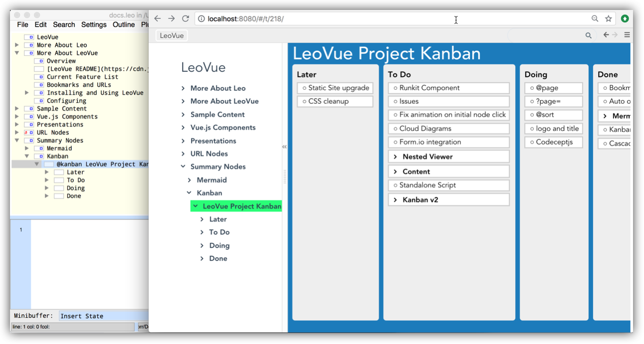Open the File menu in Leo
The image size is (644, 344).
[x=22, y=24]
